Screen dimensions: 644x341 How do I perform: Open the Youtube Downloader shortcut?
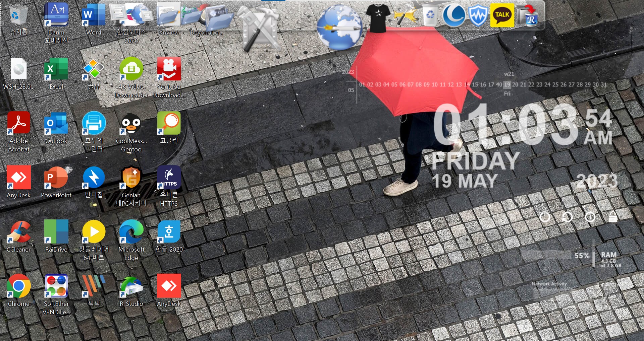(169, 78)
